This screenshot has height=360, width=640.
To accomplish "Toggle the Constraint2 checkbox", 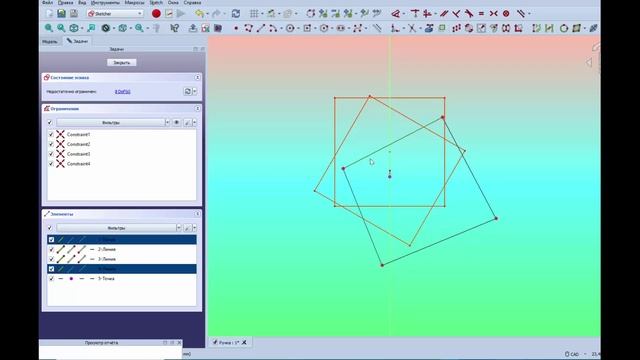I will [51, 144].
